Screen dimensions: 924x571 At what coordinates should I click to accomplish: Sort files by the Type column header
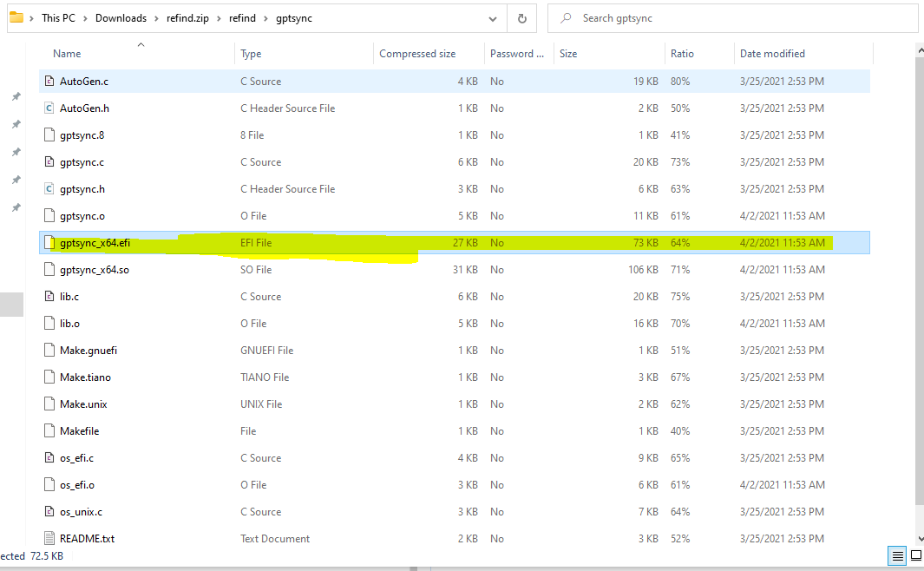[251, 53]
